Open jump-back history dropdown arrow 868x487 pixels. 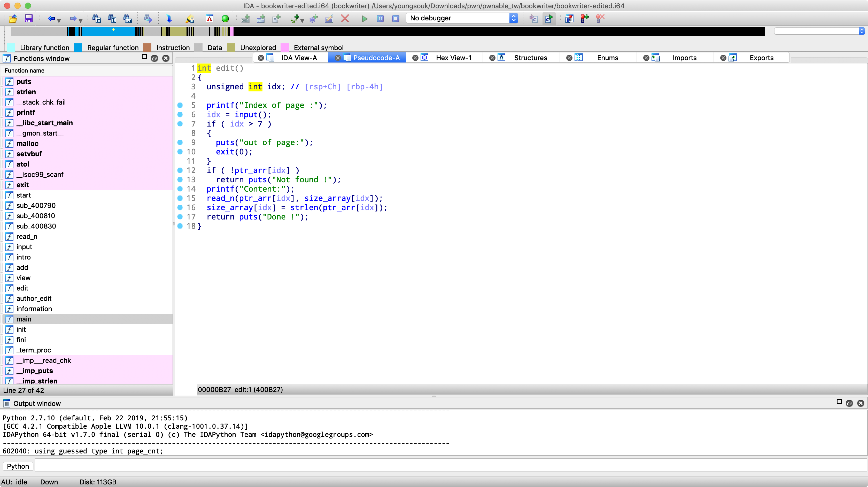(x=59, y=21)
